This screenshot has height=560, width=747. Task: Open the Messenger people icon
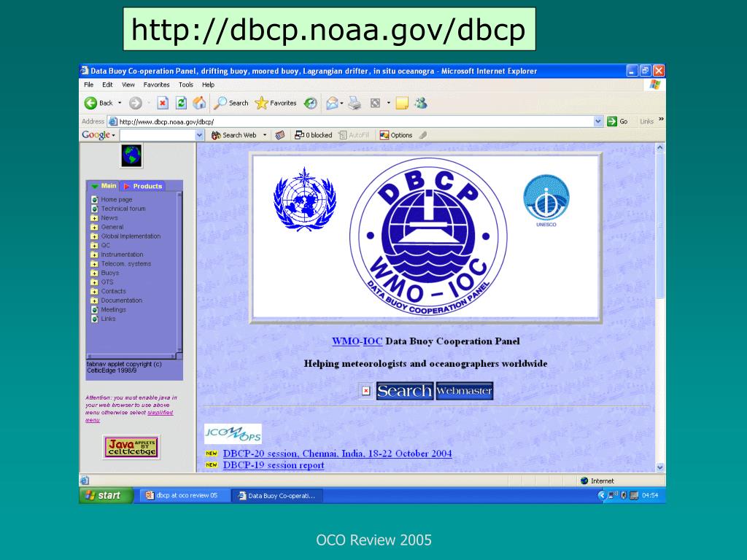coord(421,103)
